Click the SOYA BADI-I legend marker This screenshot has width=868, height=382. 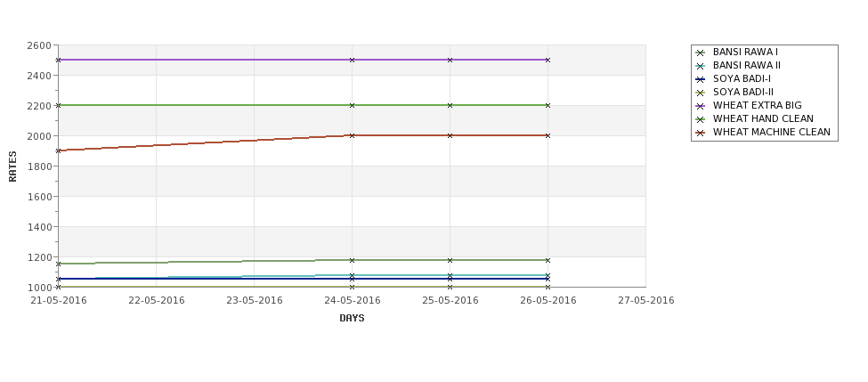pos(701,79)
